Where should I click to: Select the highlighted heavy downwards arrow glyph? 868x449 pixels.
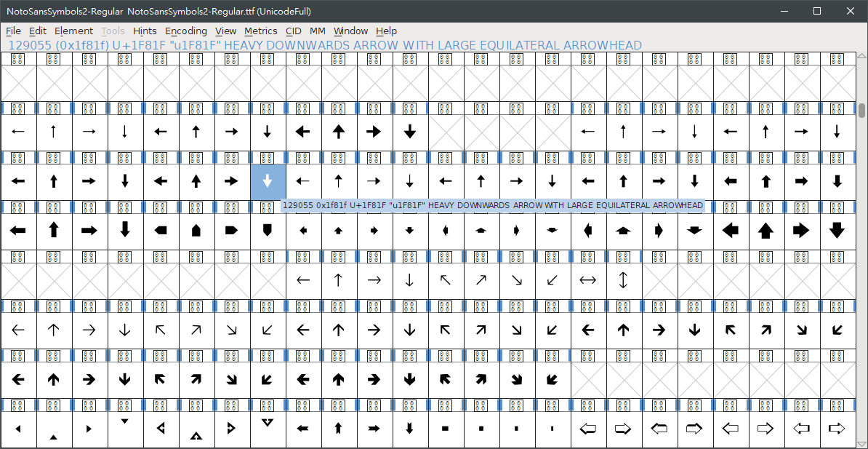pos(268,180)
